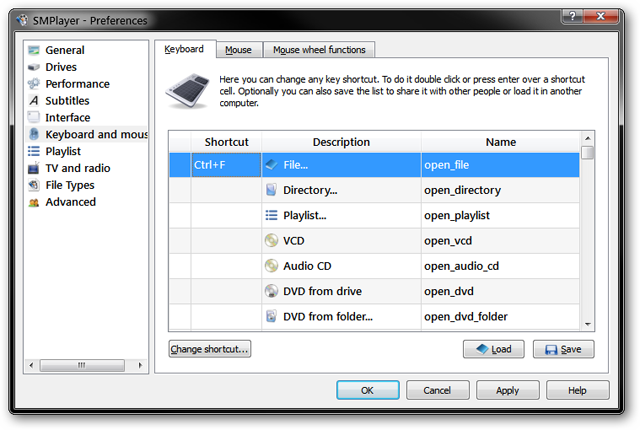Viewport: 640px width, 430px height.
Task: Click the Performance gears icon
Action: (34, 84)
